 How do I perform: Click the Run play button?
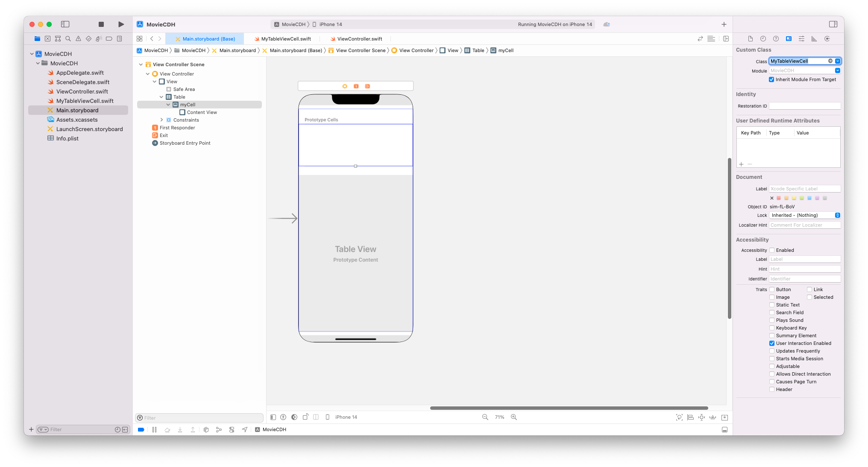pyautogui.click(x=121, y=24)
